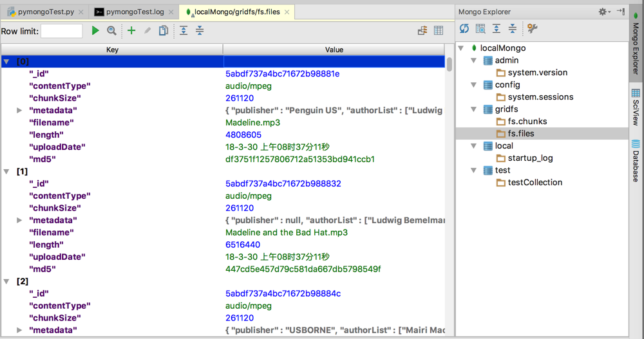Screen dimensions: 644x339
Task: Collapse the localMongo server node
Action: click(x=461, y=48)
